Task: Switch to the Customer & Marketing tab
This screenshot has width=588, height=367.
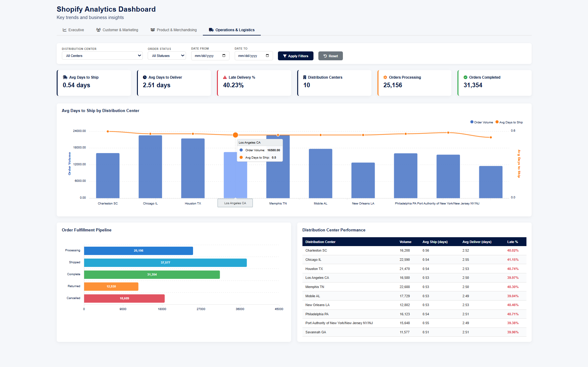Action: point(117,30)
